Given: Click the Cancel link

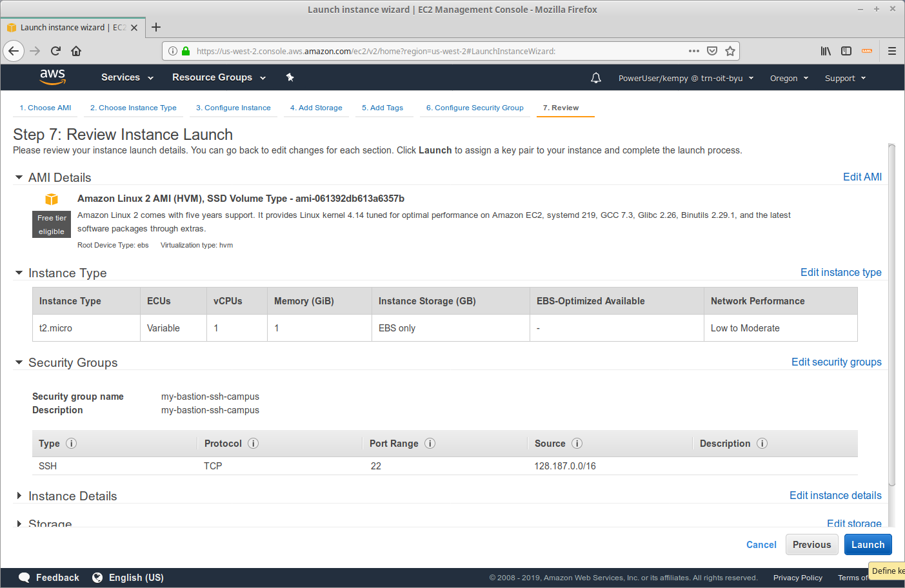Looking at the screenshot, I should point(761,545).
